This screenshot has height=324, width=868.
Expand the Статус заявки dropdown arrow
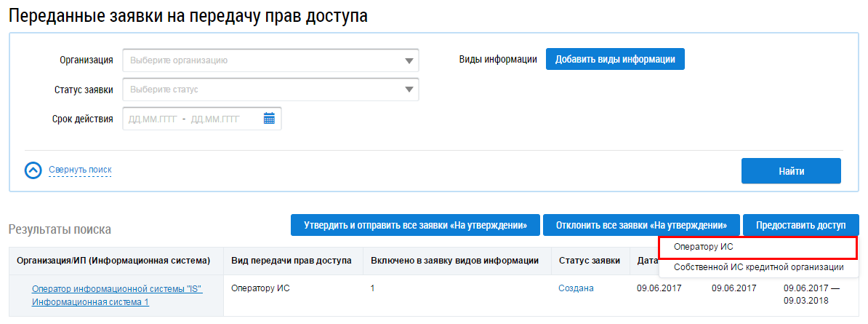tap(409, 90)
